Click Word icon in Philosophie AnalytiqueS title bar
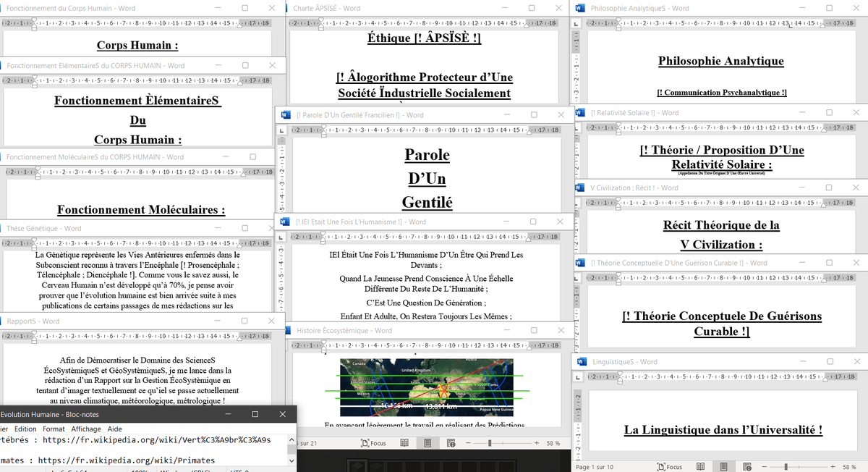Viewport: 868px width, 472px height. [x=580, y=8]
